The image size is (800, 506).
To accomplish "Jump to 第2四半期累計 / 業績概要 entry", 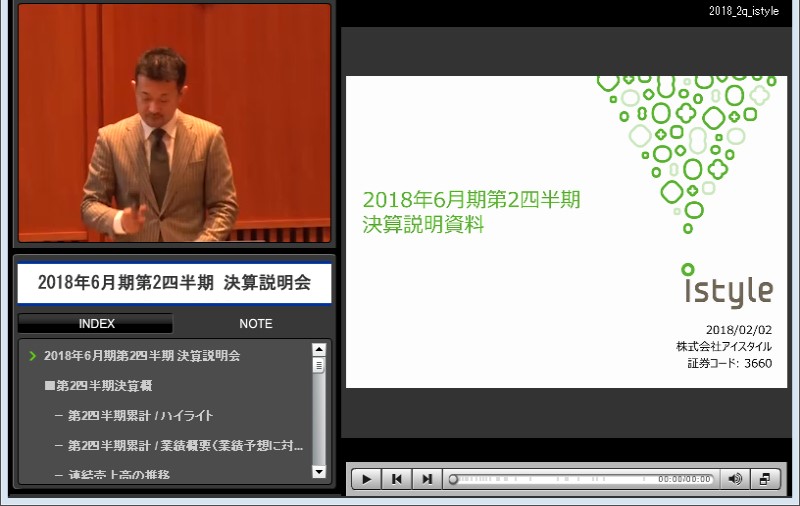I will pos(186,445).
